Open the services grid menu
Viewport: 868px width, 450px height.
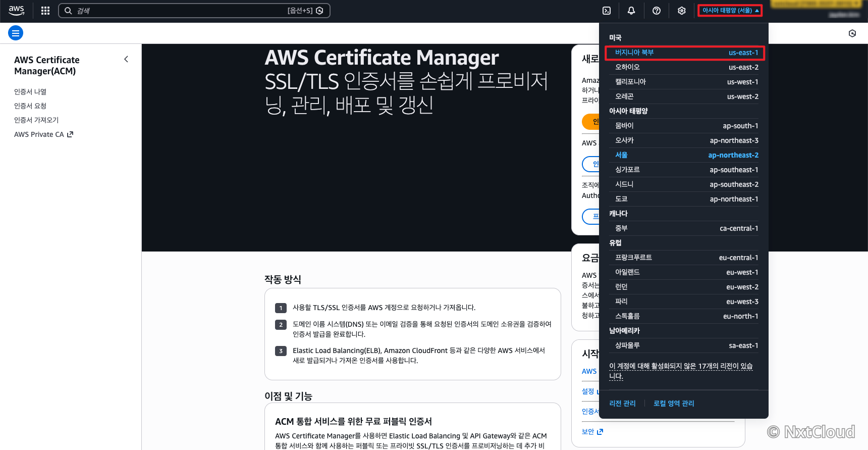point(45,11)
